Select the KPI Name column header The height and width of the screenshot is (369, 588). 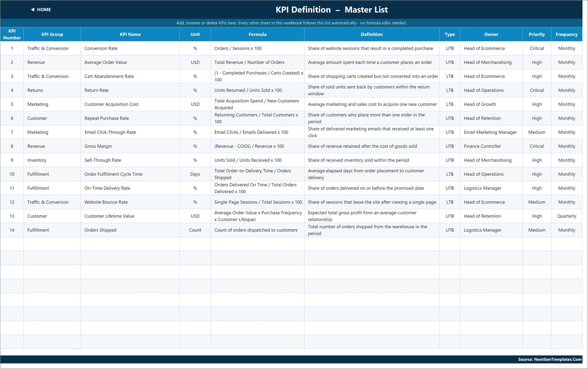130,35
